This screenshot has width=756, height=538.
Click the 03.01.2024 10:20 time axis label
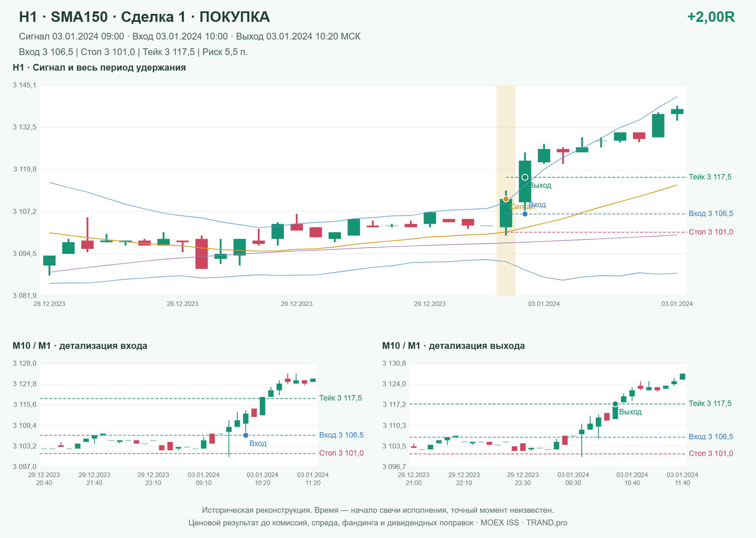coord(262,479)
